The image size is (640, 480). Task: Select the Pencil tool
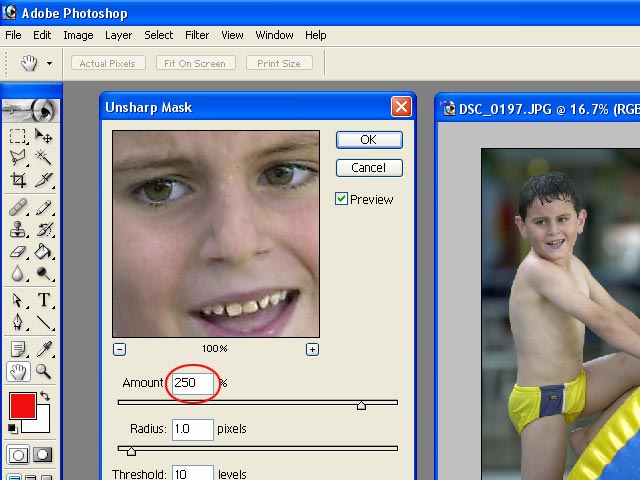43,207
